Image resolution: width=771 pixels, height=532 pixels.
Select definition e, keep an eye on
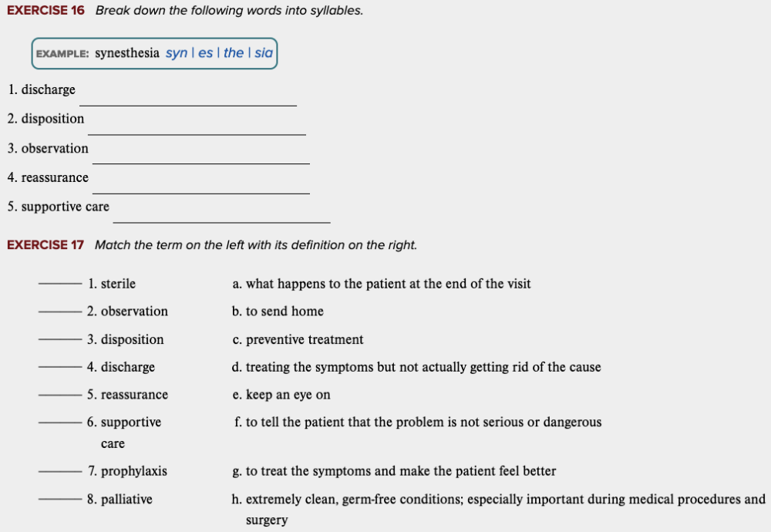pos(281,395)
